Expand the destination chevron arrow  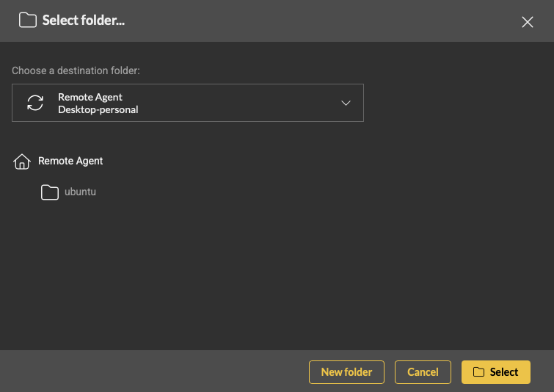point(346,103)
